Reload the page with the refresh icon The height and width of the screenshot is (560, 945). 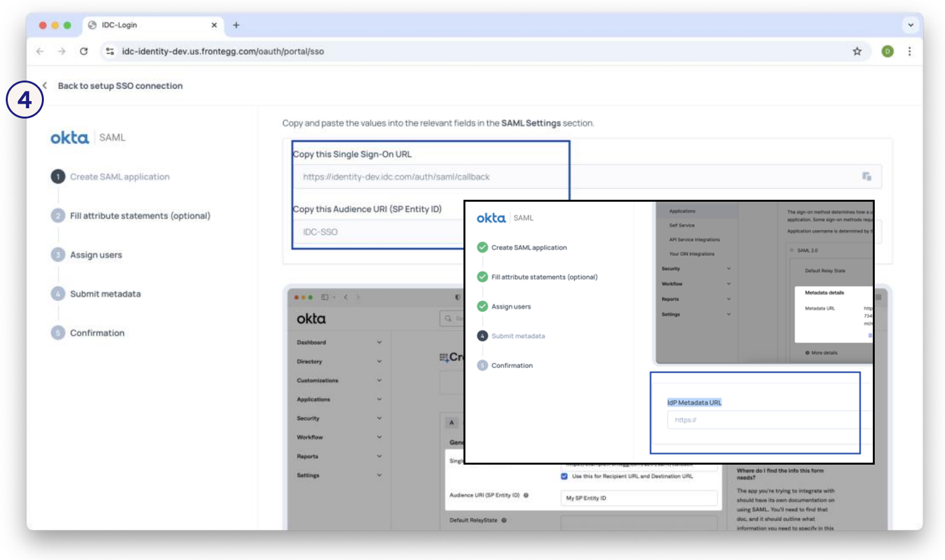pos(84,52)
